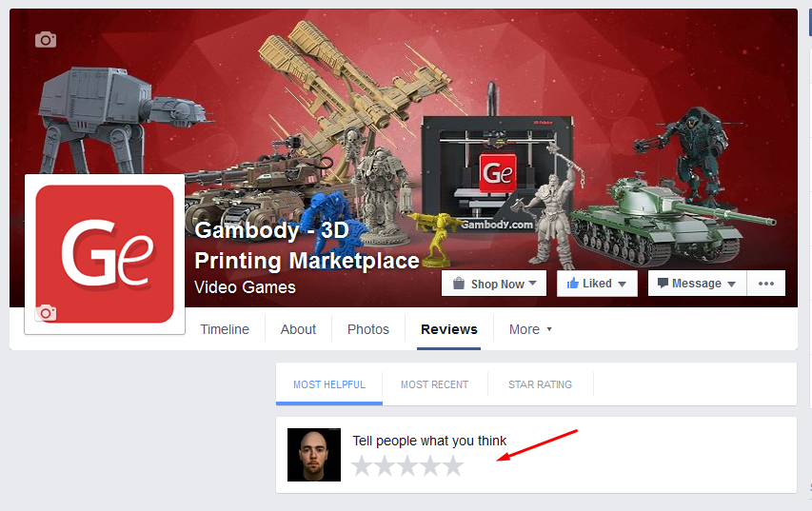
Task: Open the Shop Now dropdown button
Action: coord(494,284)
